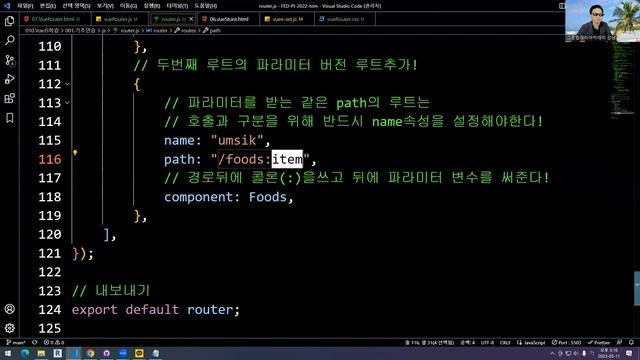Open the 편집 (Edit) menu

(48, 6)
